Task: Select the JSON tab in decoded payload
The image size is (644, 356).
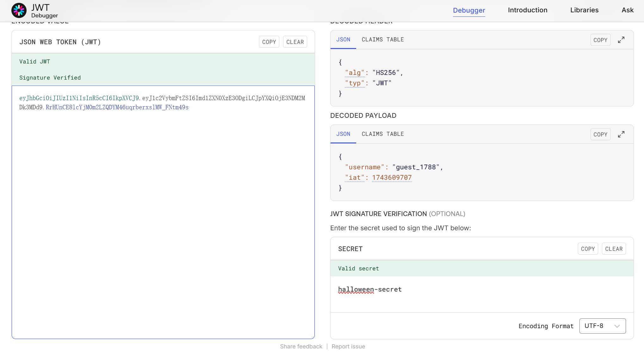Action: [x=343, y=134]
